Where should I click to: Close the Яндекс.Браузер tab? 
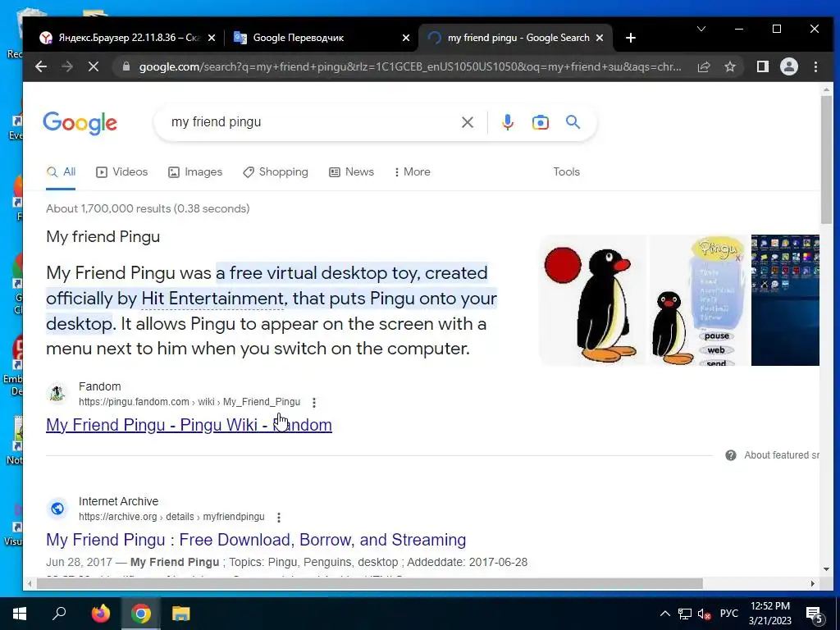coord(212,38)
